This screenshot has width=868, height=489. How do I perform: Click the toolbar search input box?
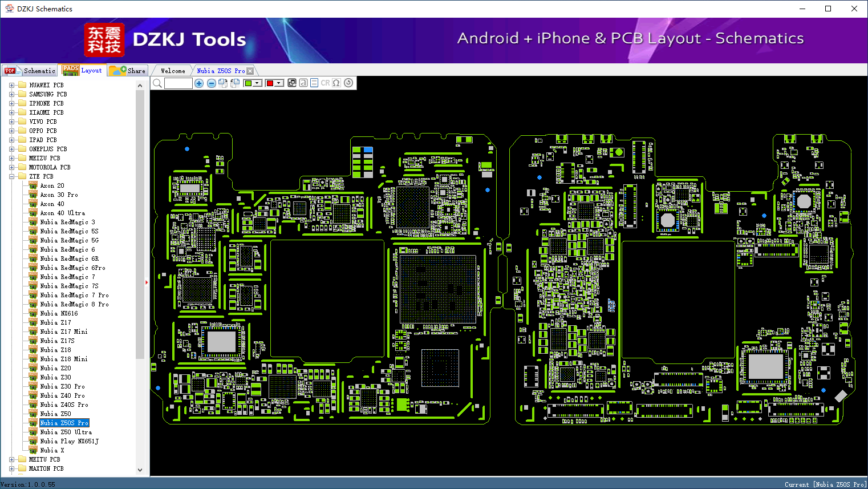(x=179, y=83)
